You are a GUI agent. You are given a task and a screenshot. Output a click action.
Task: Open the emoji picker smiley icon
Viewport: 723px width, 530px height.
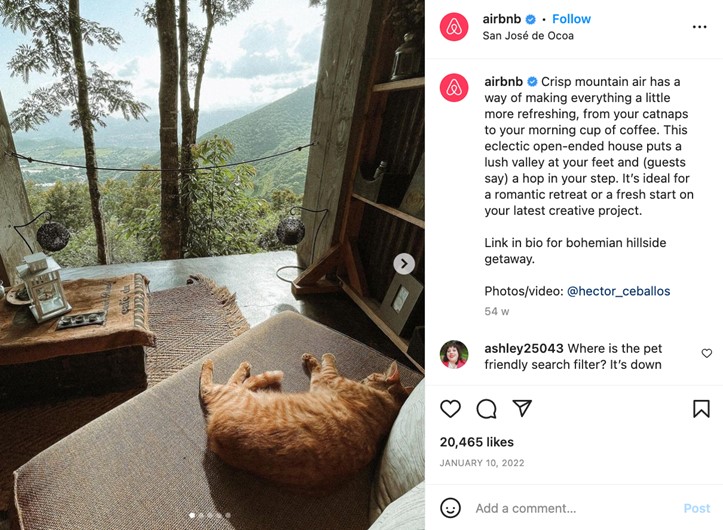point(451,508)
